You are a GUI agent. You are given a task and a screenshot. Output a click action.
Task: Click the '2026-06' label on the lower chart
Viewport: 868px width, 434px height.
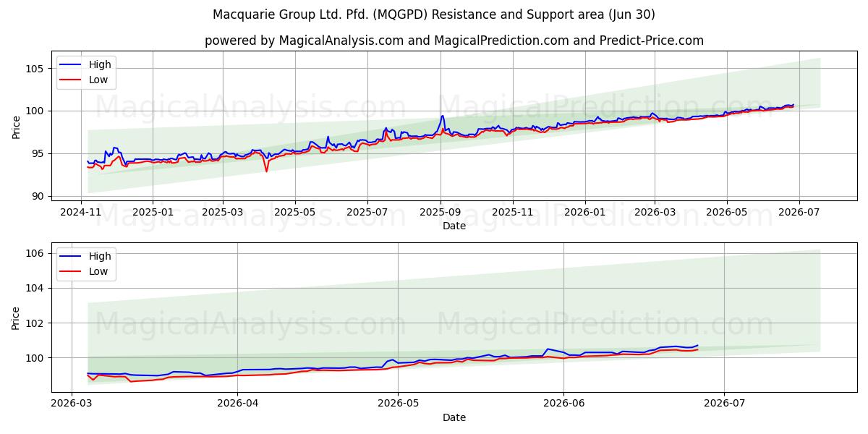tap(563, 404)
